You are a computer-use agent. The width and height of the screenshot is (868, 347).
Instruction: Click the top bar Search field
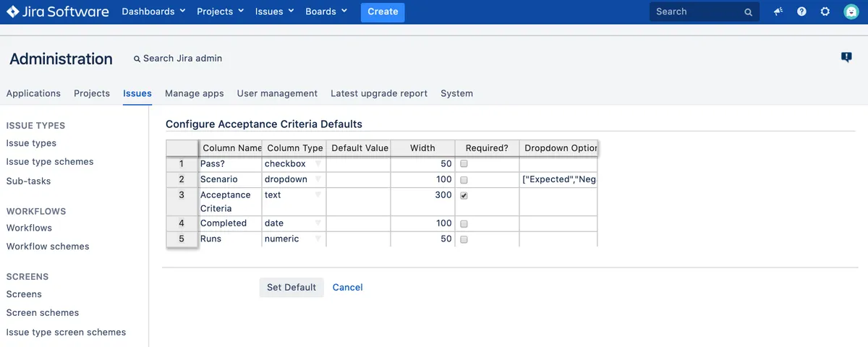(x=705, y=12)
